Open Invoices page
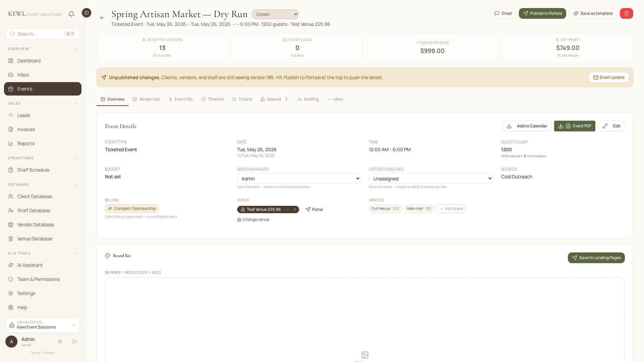The height and width of the screenshot is (362, 644). 43,129
